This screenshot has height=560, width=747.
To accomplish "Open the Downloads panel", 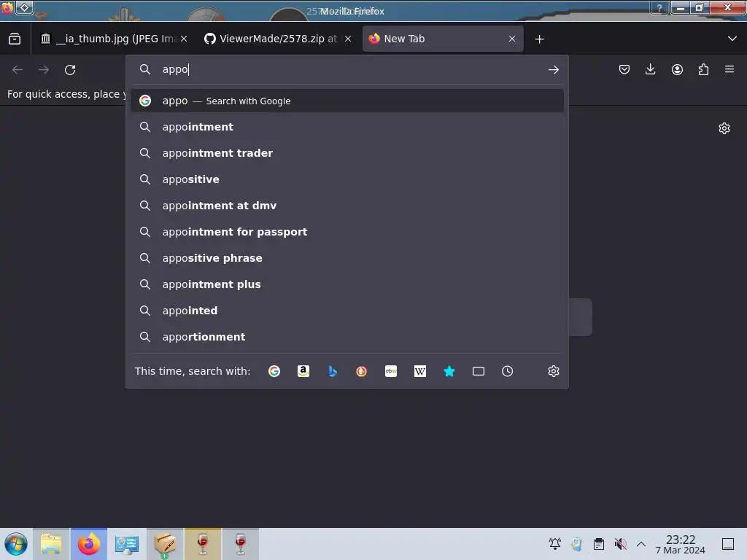I will (x=650, y=69).
